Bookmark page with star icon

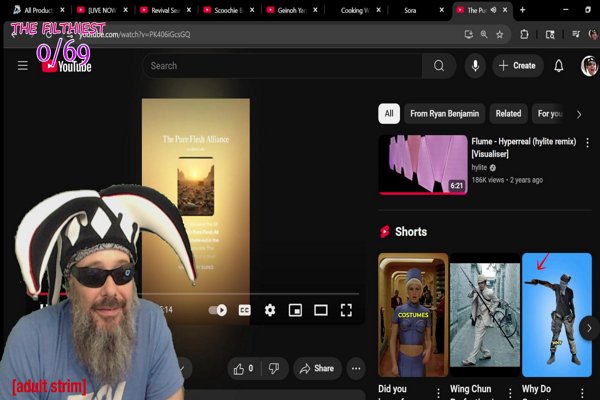coord(500,35)
